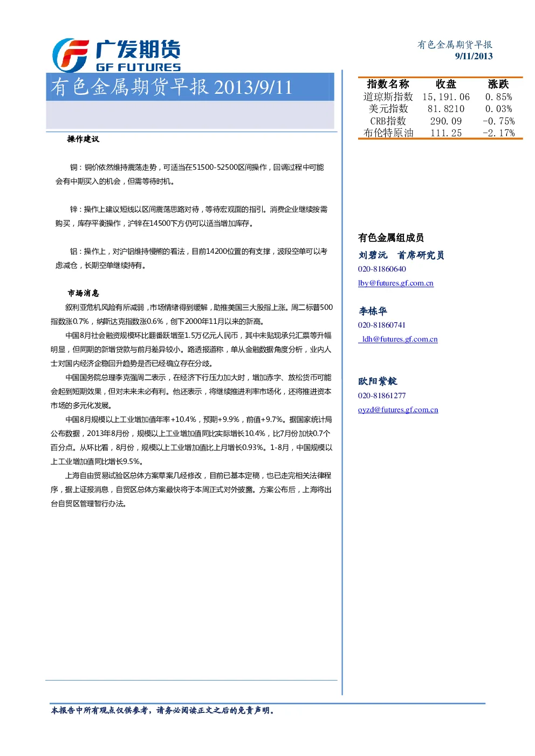
Task: Click the title 有色金属期货早报 2013/9/11 banner
Action: 190,87
